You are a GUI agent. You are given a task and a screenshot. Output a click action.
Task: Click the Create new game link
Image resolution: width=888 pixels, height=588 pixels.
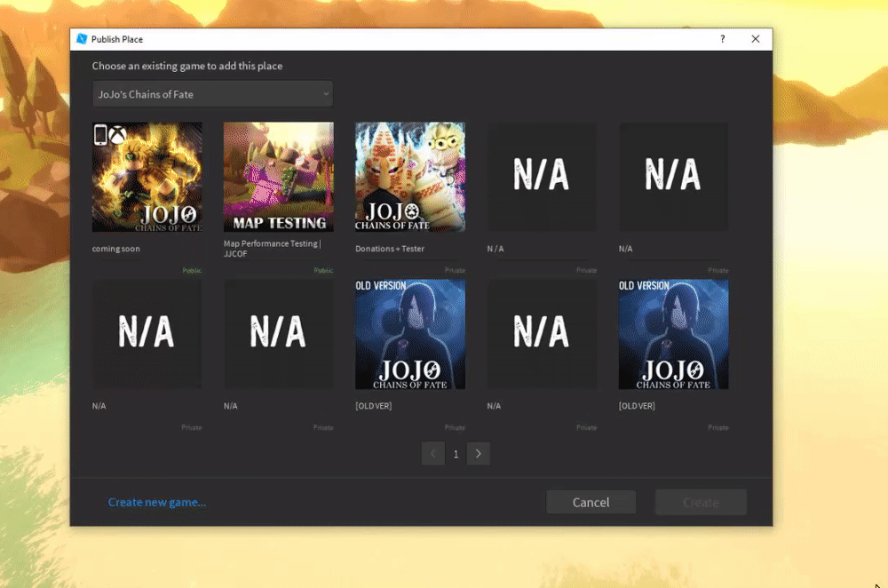coord(157,503)
